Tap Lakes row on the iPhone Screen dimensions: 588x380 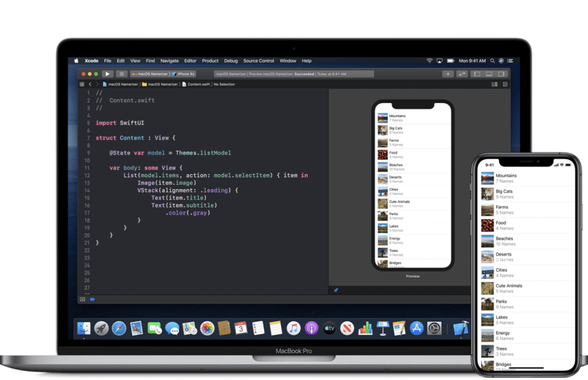click(x=528, y=320)
